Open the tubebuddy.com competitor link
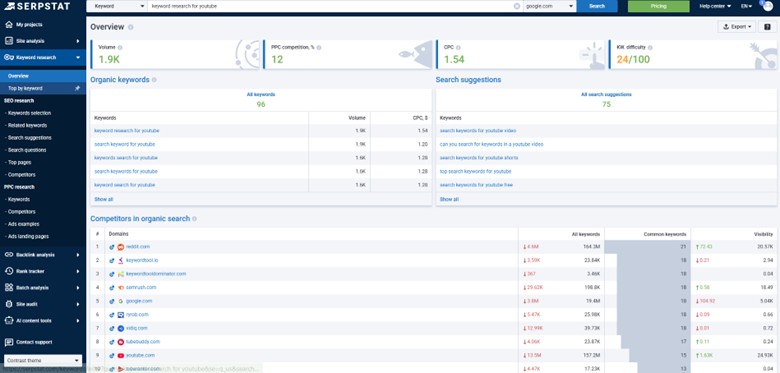Screen dimensions: 780x373 [x=143, y=342]
